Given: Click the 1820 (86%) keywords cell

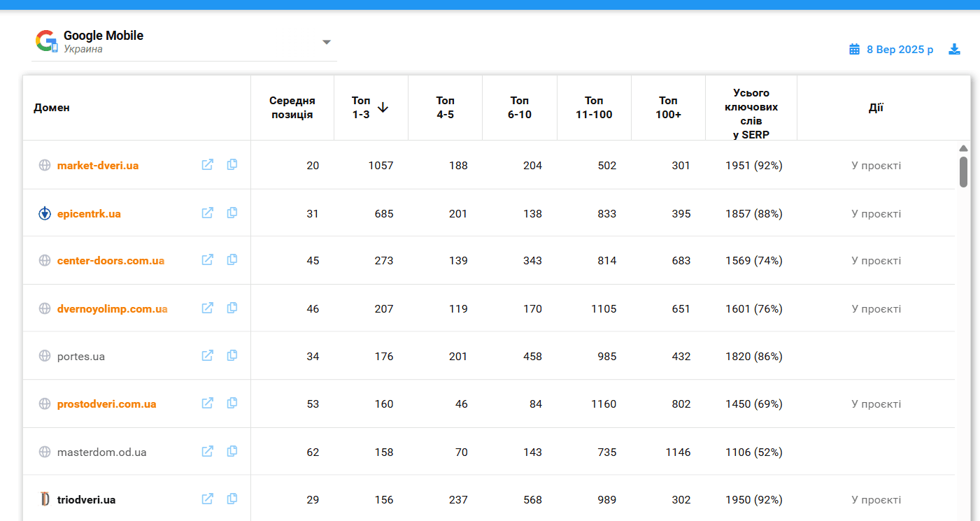Looking at the screenshot, I should [754, 357].
